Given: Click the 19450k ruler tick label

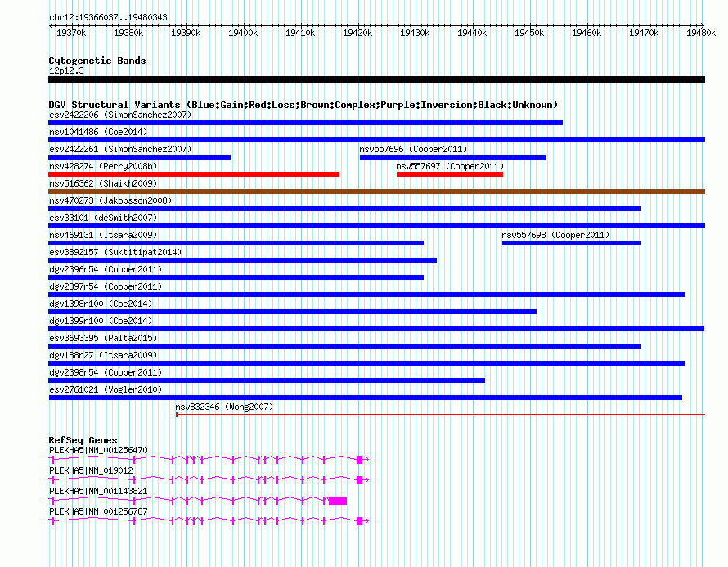Looking at the screenshot, I should [x=529, y=34].
